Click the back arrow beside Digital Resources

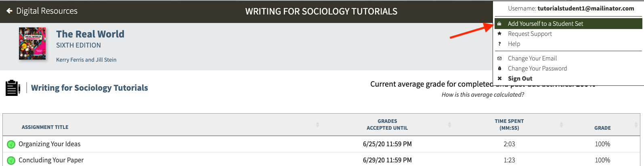click(9, 11)
